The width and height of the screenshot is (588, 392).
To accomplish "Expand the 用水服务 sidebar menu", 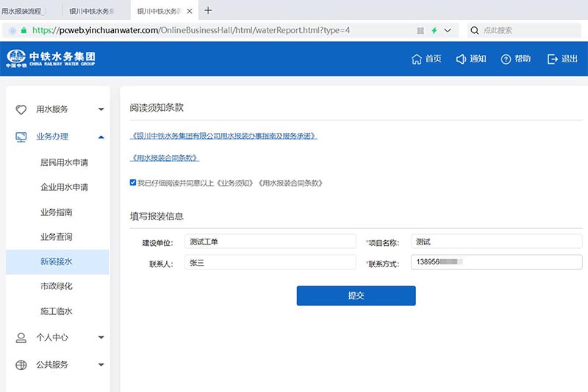I will point(101,109).
